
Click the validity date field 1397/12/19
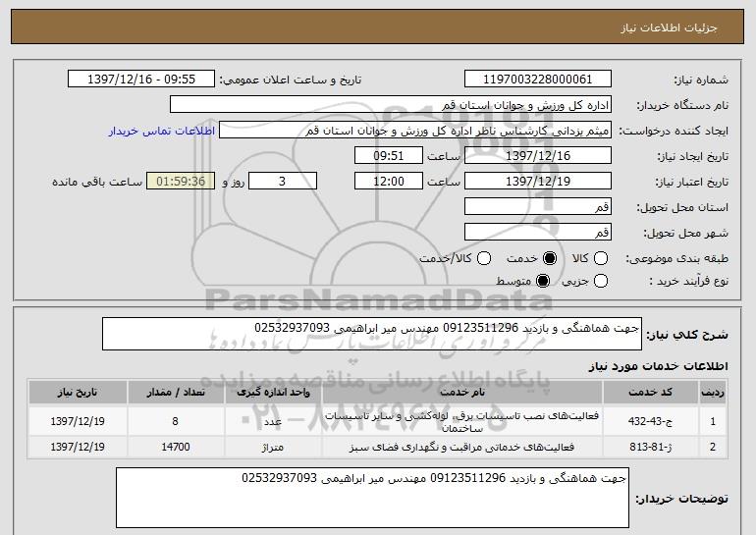tap(538, 182)
